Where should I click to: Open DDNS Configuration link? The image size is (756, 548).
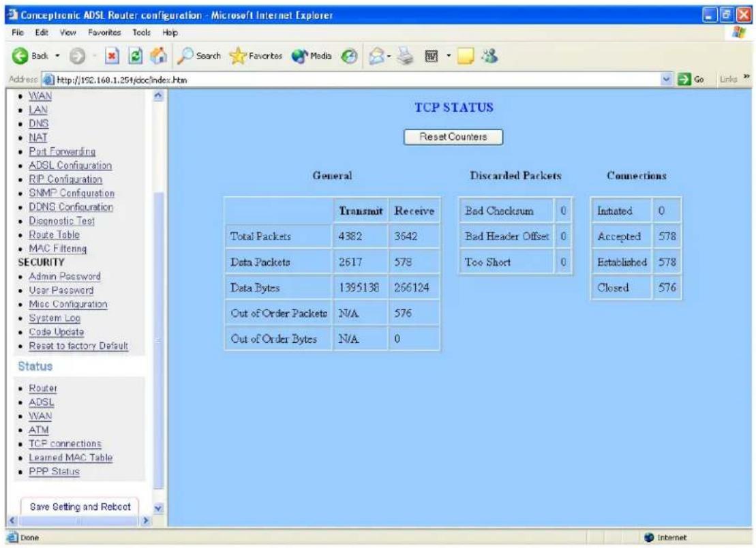(x=71, y=207)
